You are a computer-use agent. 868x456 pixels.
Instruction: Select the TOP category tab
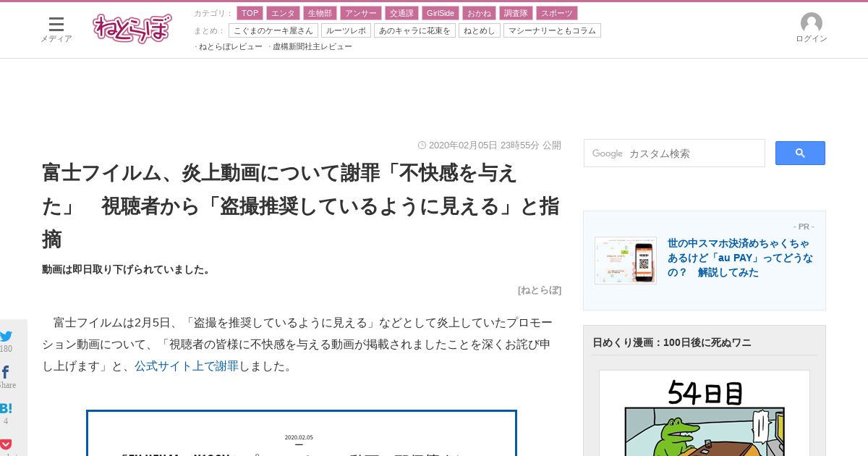pyautogui.click(x=250, y=13)
